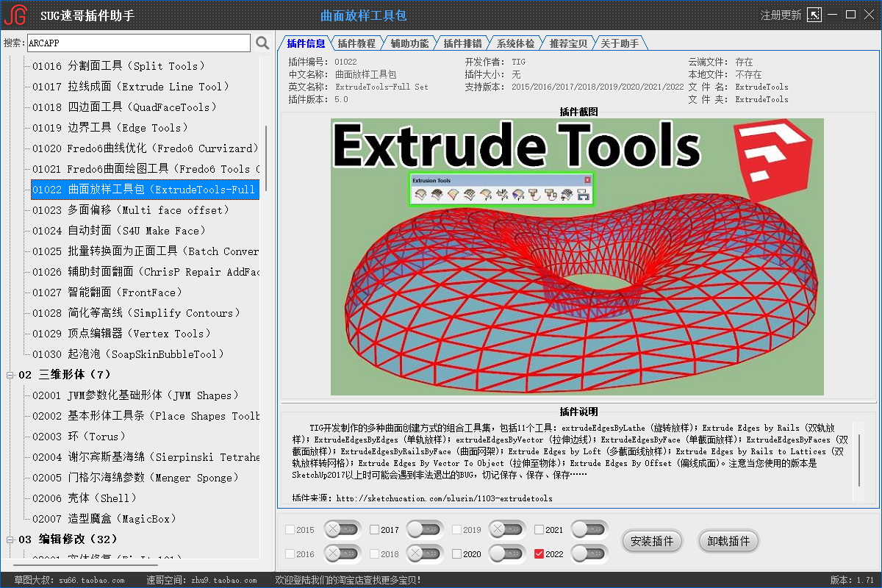Click the English name ExtrudeTools-Full Set

[x=381, y=87]
